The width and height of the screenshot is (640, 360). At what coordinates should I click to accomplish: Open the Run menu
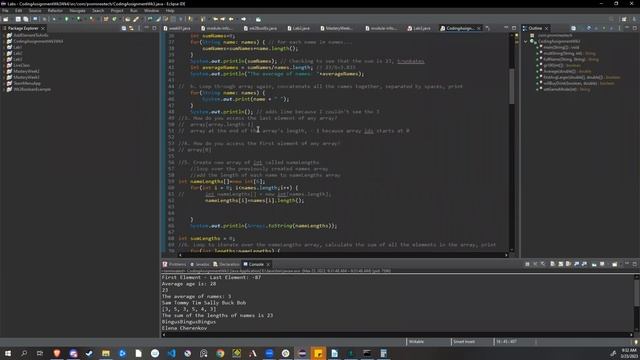click(133, 11)
